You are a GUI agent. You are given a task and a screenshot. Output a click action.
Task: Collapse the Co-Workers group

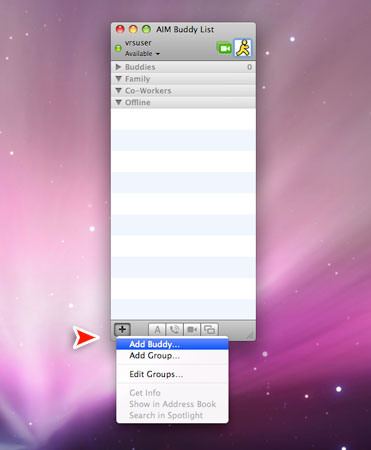tap(118, 91)
